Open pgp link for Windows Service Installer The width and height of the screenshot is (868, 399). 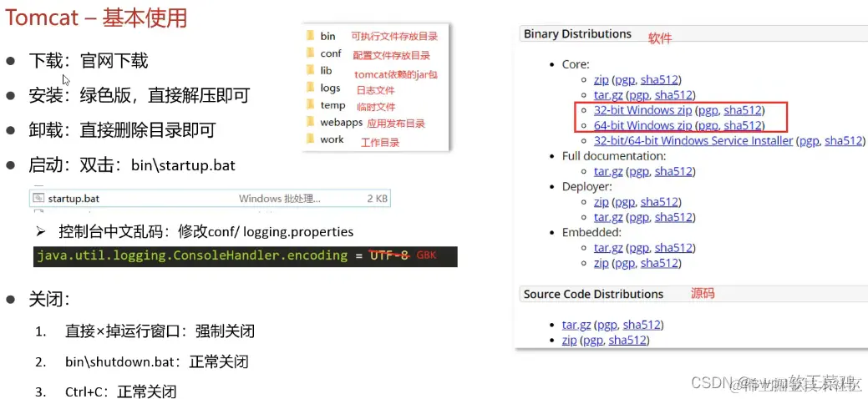tap(809, 140)
